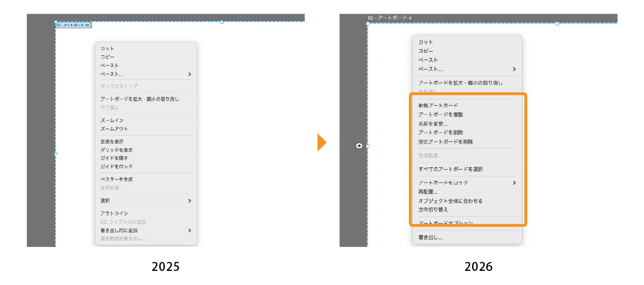Select all artboards with すべてのアートボードを選択
This screenshot has width=644, height=285.
450,169
